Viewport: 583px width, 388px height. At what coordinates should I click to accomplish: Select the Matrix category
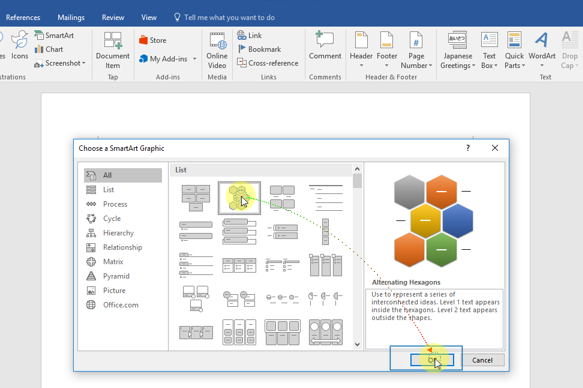pos(123,262)
